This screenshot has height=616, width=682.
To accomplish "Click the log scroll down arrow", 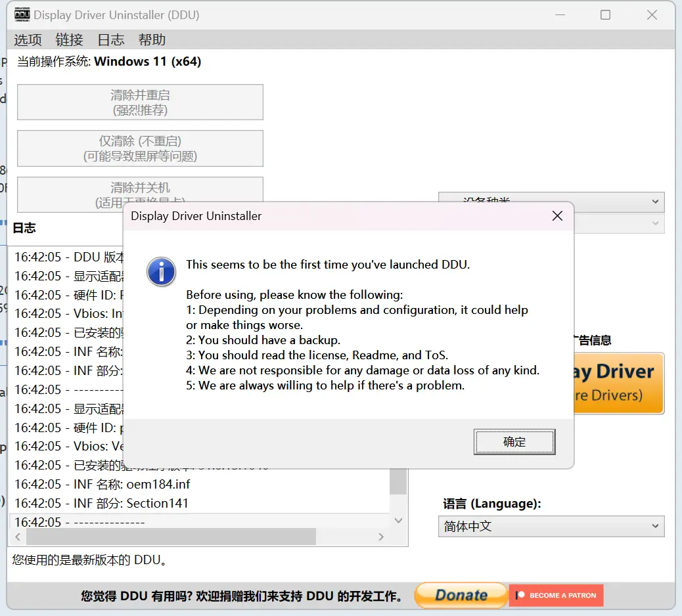I will 398,520.
